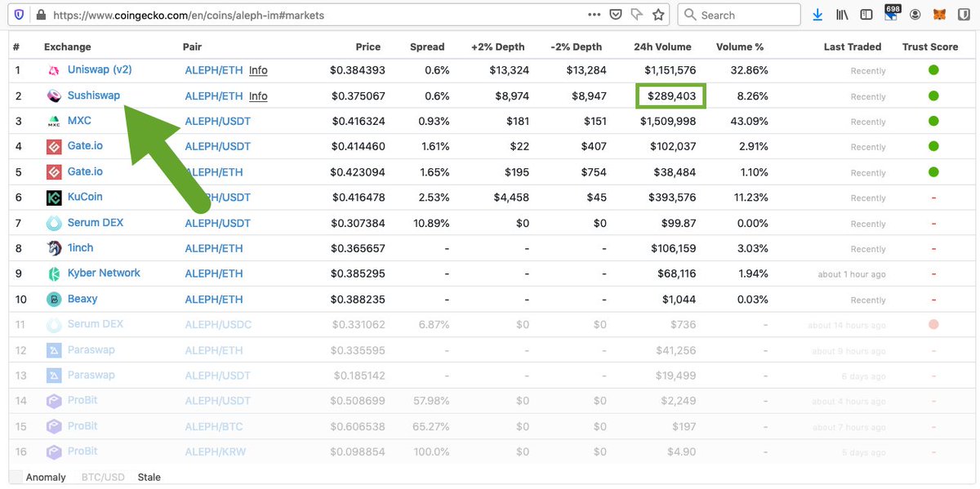
Task: Click the ProBit logo in row 14
Action: 54,401
